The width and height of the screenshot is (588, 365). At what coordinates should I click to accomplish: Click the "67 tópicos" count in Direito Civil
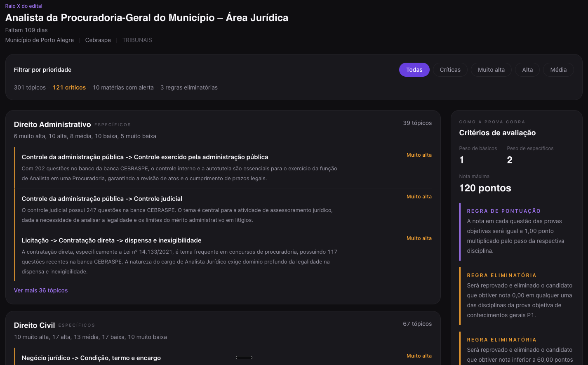coord(417,324)
